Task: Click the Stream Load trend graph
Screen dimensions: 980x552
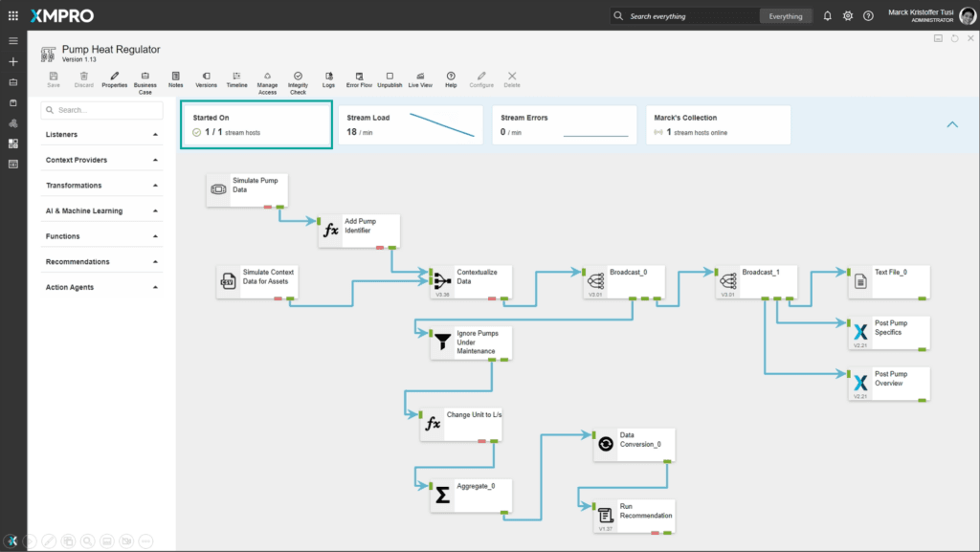Action: (442, 125)
